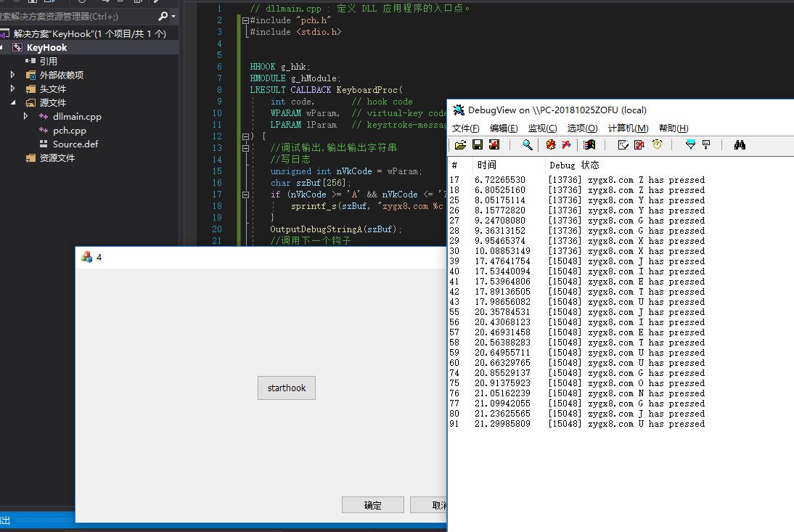This screenshot has width=794, height=532.
Task: Click the DebugView bug icon in title bar
Action: (x=459, y=110)
